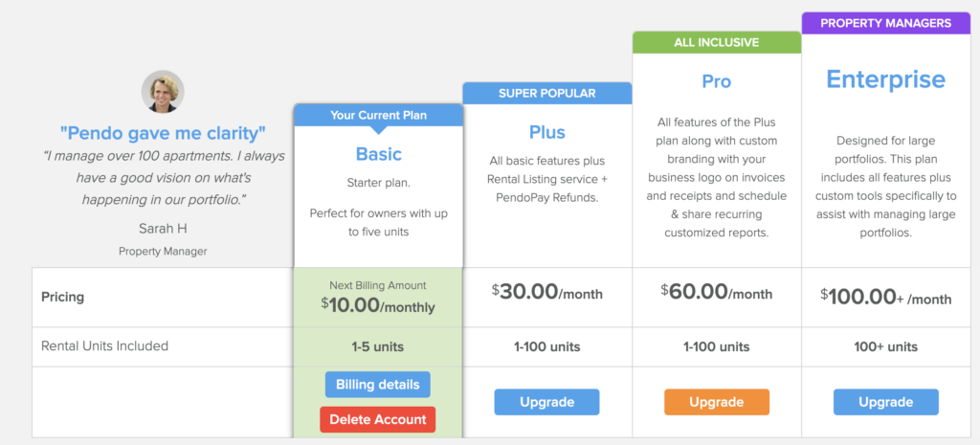Click the green ALL INCLUSIVE banner
Viewport: 980px width, 445px height.
pyautogui.click(x=716, y=42)
